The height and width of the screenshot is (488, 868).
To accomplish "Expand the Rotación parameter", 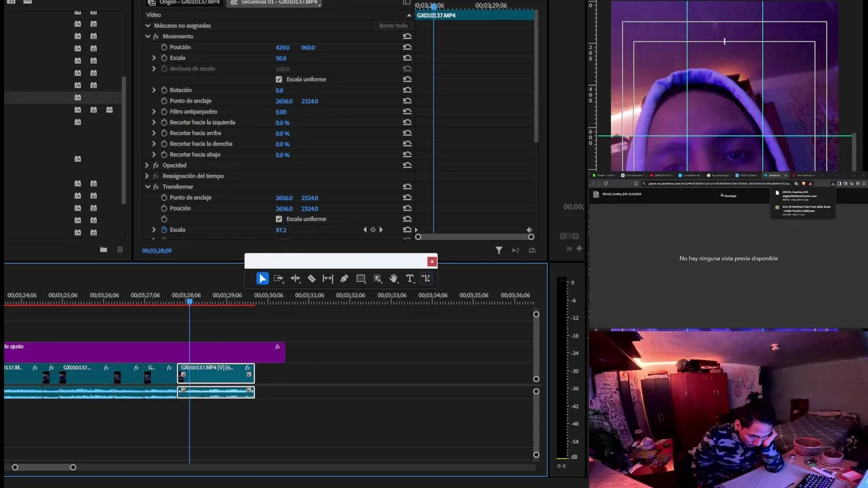I will coord(154,90).
